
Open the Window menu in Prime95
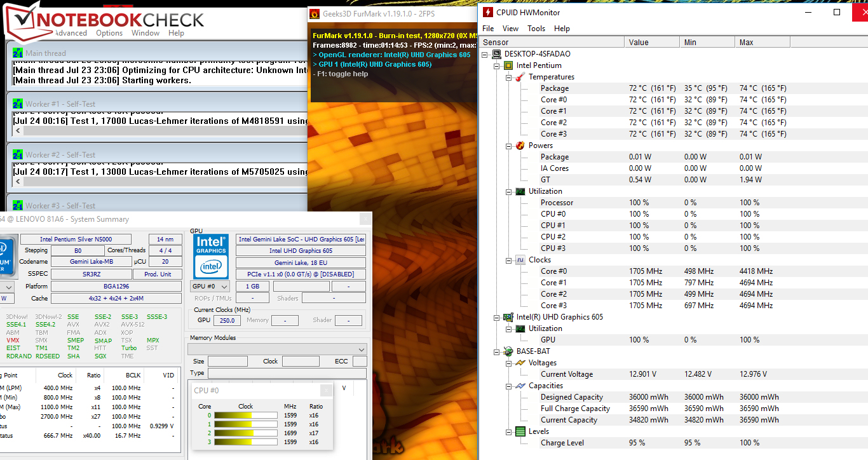click(x=146, y=33)
